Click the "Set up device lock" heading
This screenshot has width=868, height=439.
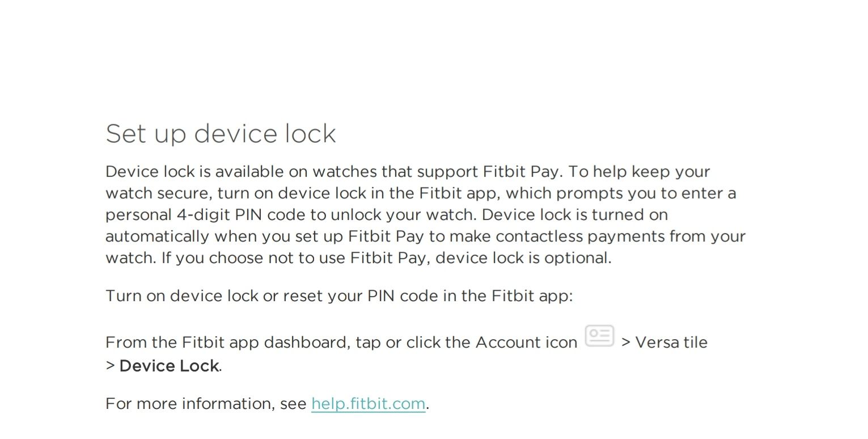(221, 134)
